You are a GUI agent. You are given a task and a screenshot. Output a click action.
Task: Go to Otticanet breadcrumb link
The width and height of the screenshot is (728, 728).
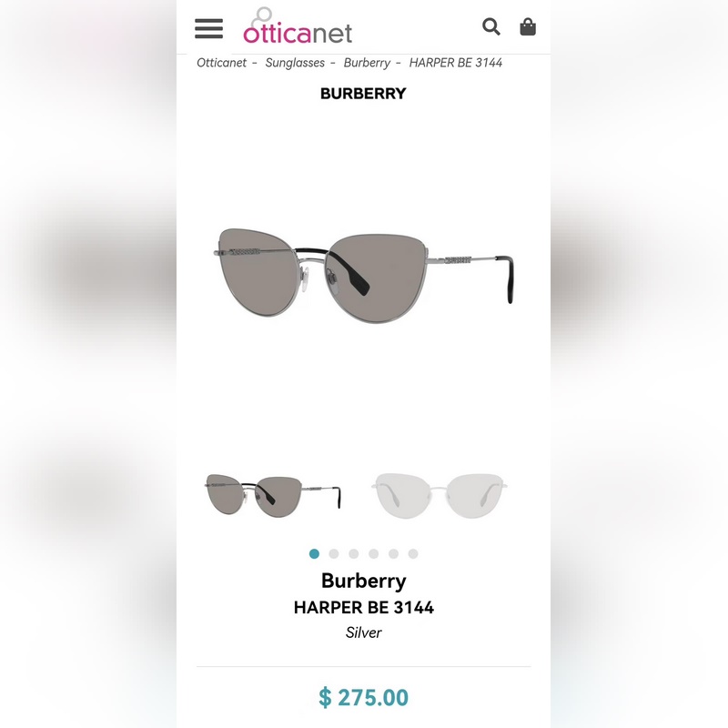pyautogui.click(x=221, y=63)
